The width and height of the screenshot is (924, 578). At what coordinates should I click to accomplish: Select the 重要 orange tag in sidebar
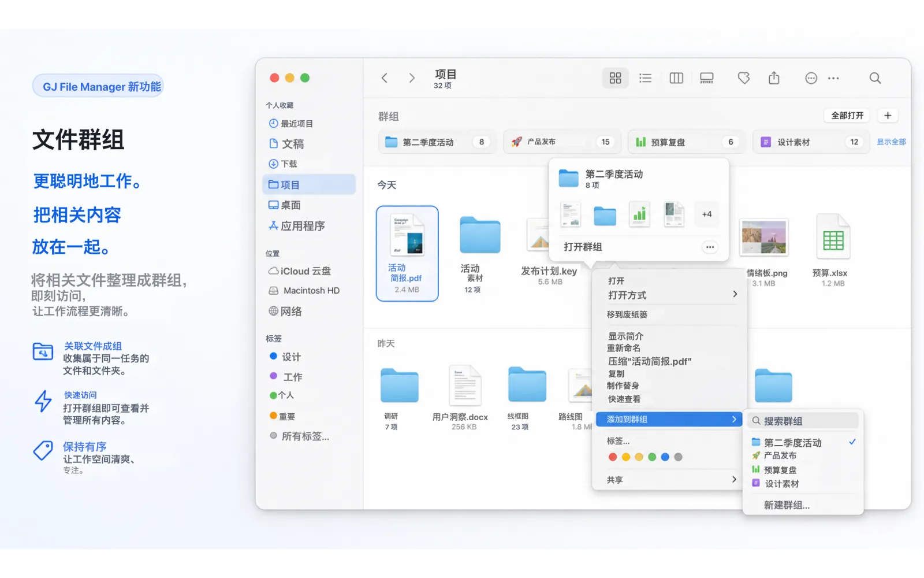[x=282, y=416]
